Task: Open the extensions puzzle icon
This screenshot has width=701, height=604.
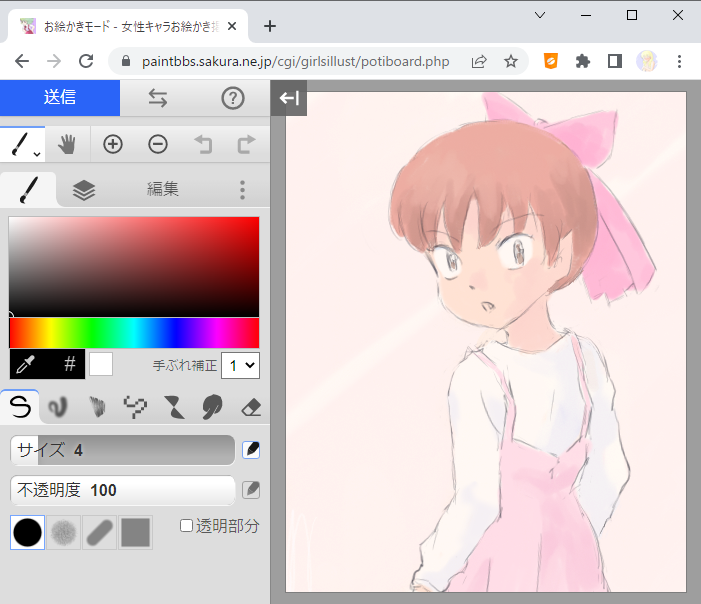Action: point(583,61)
